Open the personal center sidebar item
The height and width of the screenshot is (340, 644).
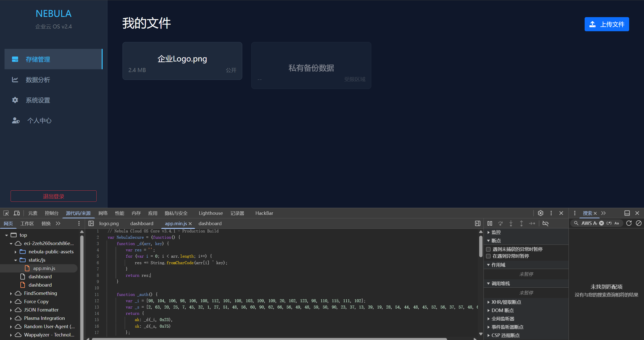pos(53,121)
